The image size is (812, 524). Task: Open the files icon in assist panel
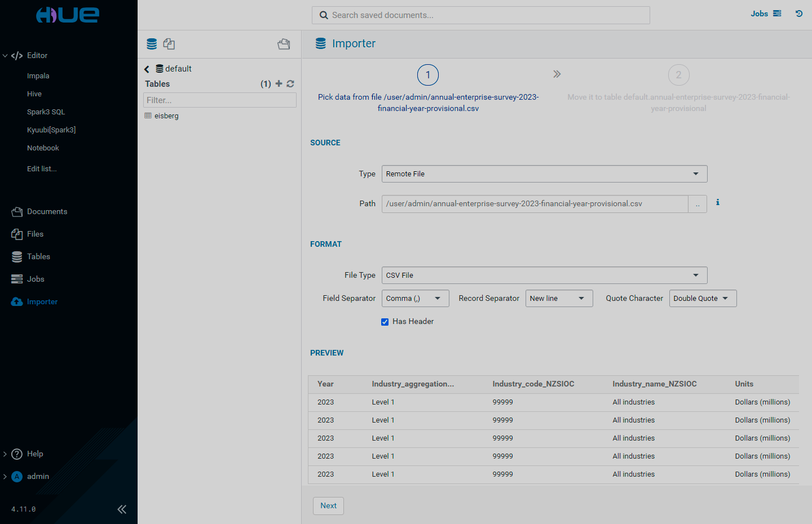pos(169,44)
